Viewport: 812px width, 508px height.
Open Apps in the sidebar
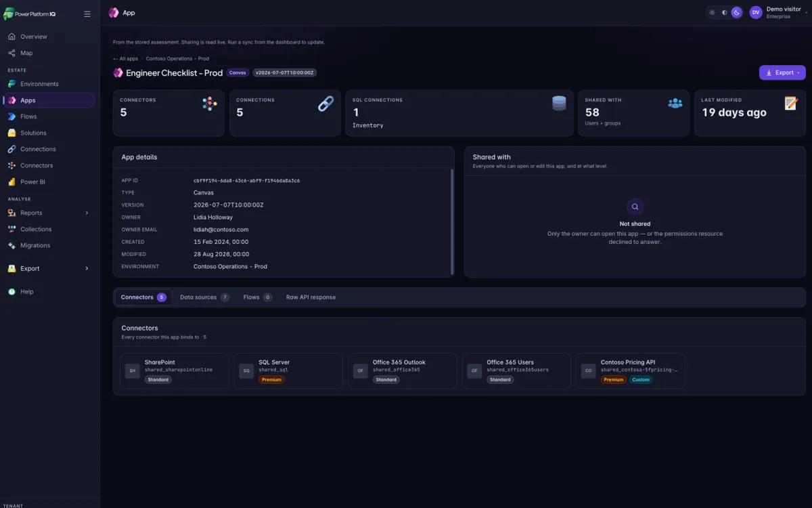tap(49, 100)
